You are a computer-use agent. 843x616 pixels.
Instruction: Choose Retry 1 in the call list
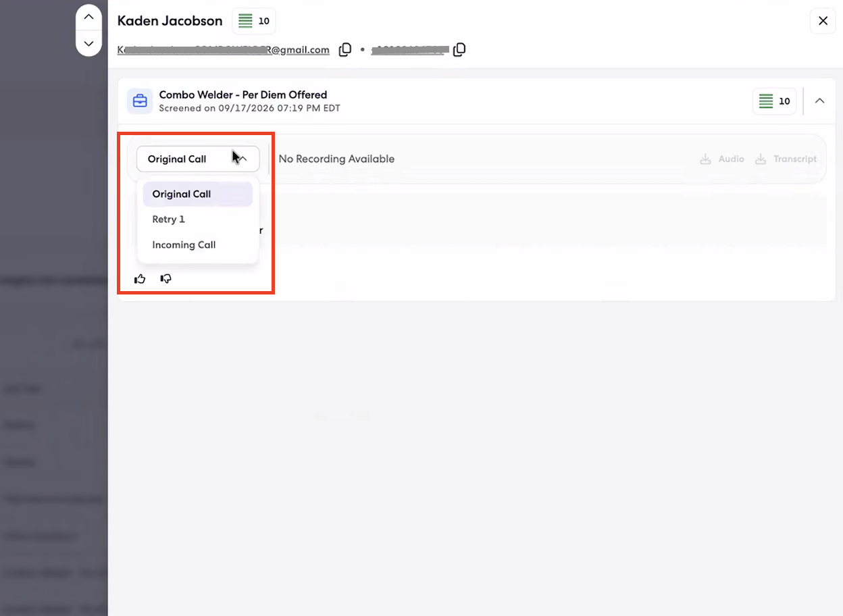pyautogui.click(x=198, y=220)
